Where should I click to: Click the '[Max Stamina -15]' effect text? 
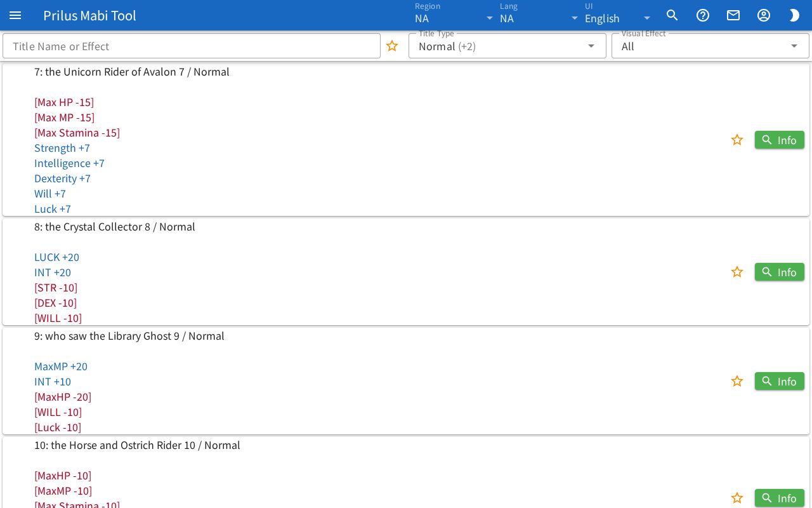[77, 133]
